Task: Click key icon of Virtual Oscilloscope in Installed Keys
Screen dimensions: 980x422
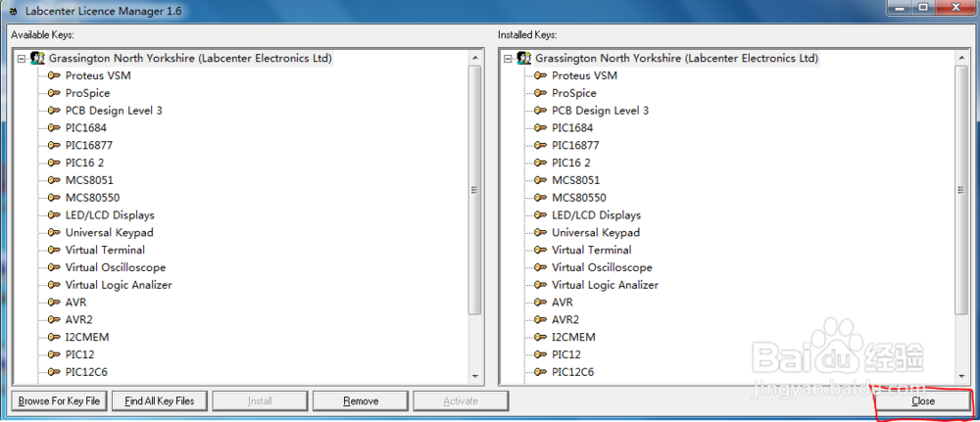Action: (x=540, y=268)
